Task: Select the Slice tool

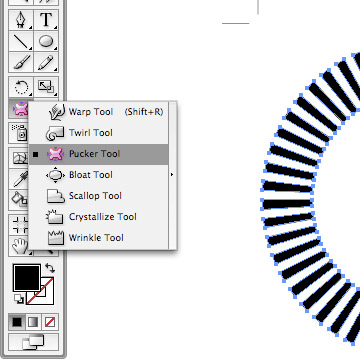Action: coord(19,225)
